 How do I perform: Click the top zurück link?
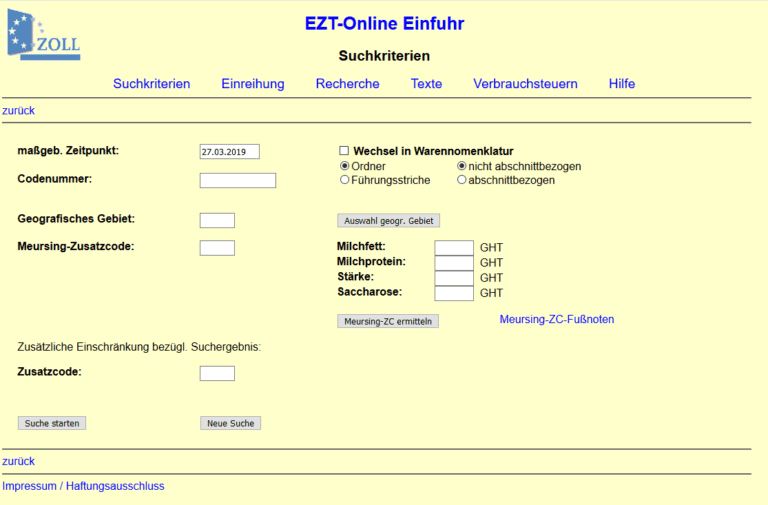coord(19,111)
